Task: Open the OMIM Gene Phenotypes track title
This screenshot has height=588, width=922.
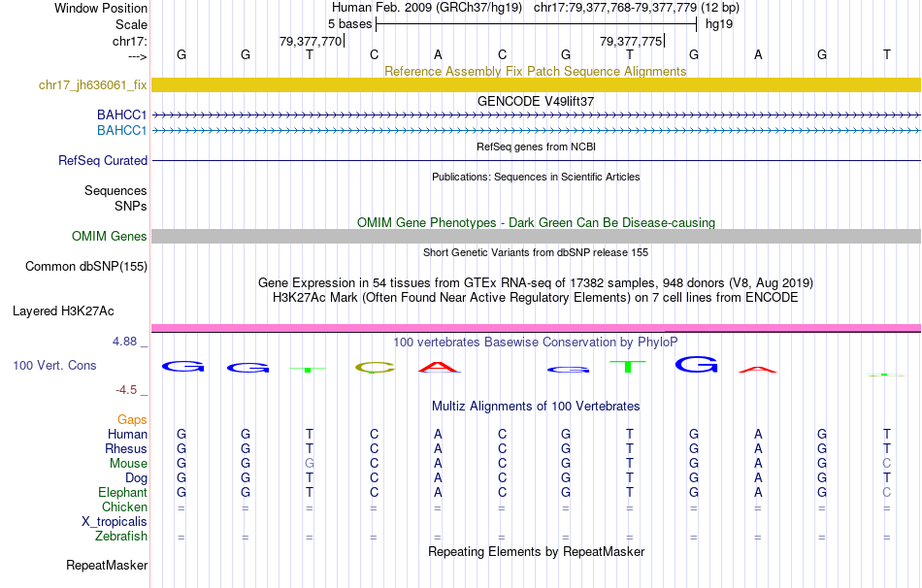Action: pos(536,222)
